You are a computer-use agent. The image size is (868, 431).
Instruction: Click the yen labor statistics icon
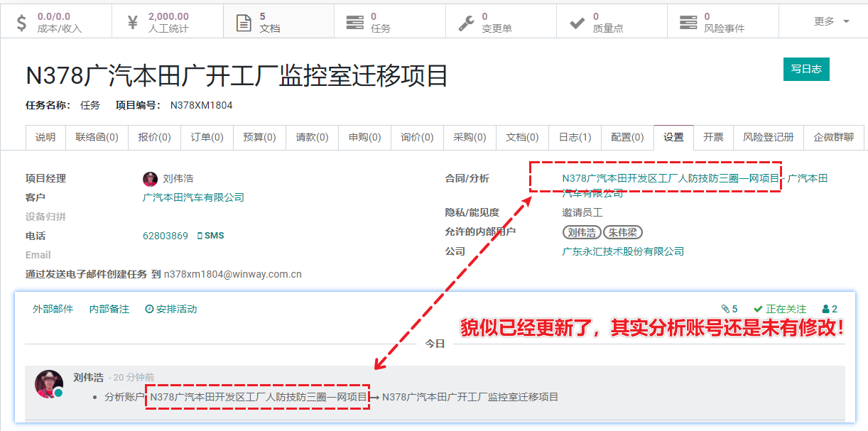click(x=132, y=22)
